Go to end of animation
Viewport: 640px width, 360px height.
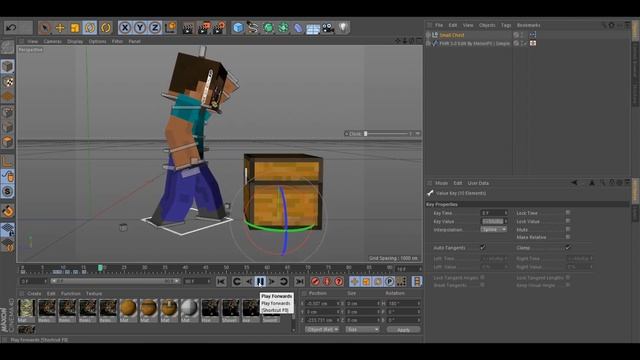(299, 282)
